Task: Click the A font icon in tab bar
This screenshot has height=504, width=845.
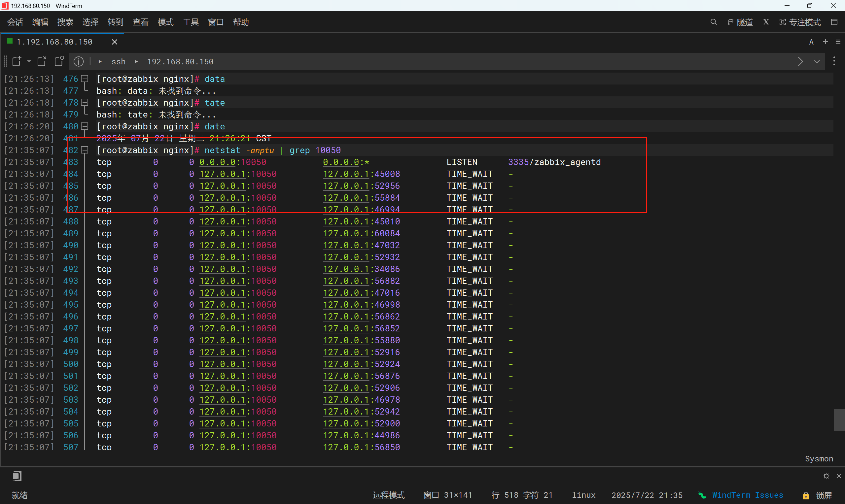Action: click(811, 42)
